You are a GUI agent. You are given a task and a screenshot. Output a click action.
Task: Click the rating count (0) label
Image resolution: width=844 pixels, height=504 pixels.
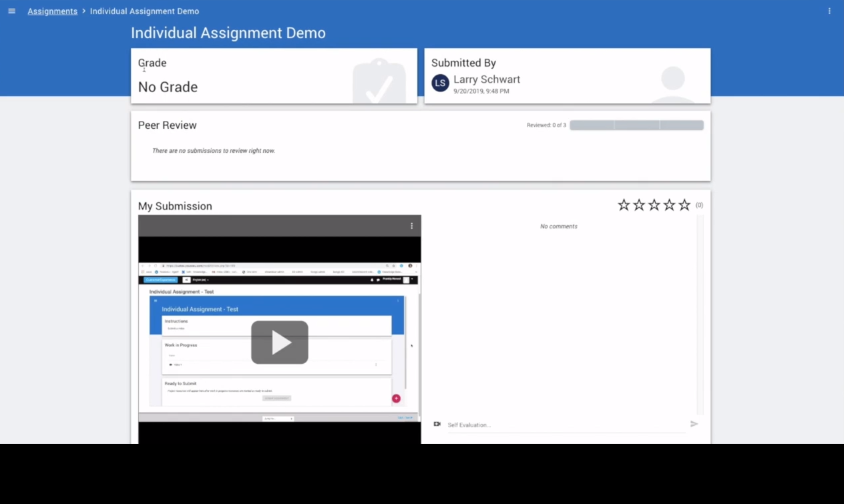pos(699,206)
